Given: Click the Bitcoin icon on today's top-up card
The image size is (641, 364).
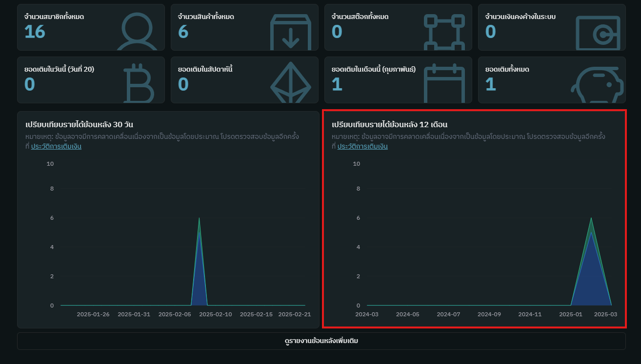Looking at the screenshot, I should (x=138, y=83).
